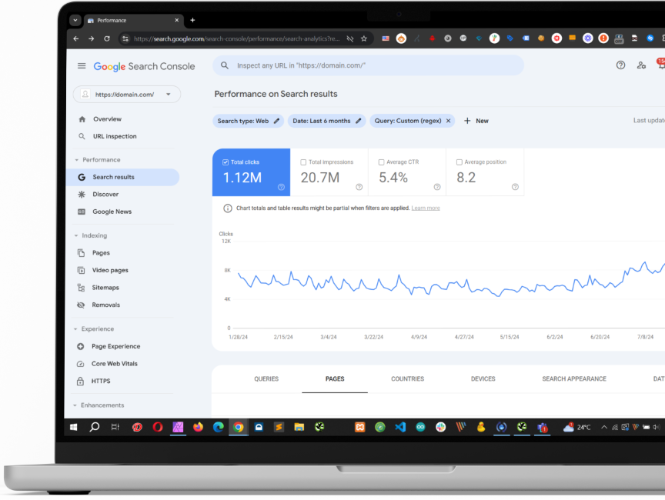
Task: Collapse the Experience section
Action: tap(75, 329)
